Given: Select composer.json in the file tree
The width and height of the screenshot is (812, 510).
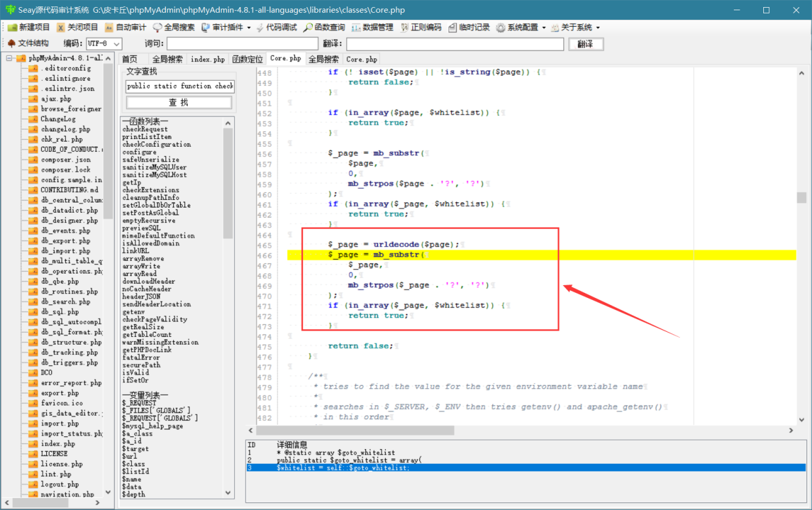Looking at the screenshot, I should click(x=65, y=160).
